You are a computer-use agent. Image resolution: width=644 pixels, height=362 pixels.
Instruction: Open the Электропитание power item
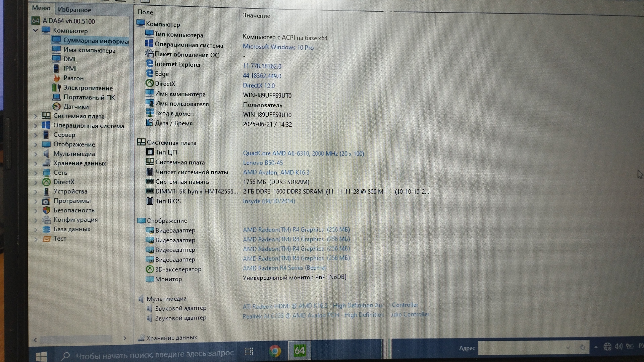[88, 88]
